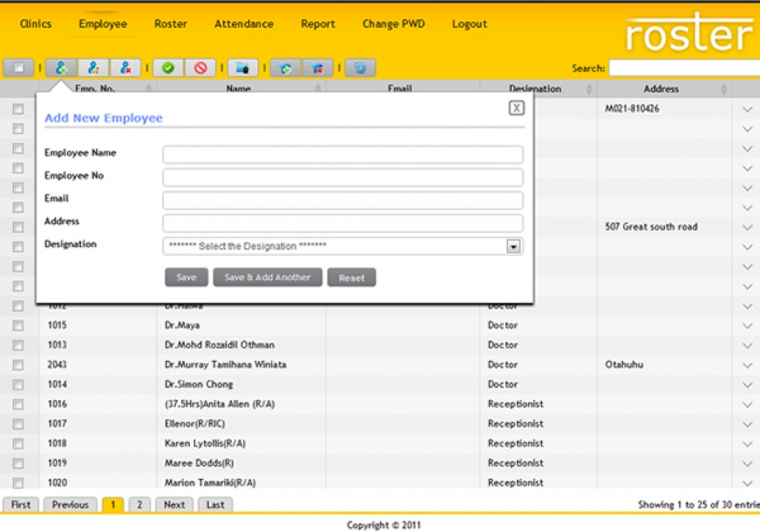This screenshot has width=760, height=532.
Task: Tick checkbox for Ellenor(R/RIC) row
Action: [x=18, y=424]
